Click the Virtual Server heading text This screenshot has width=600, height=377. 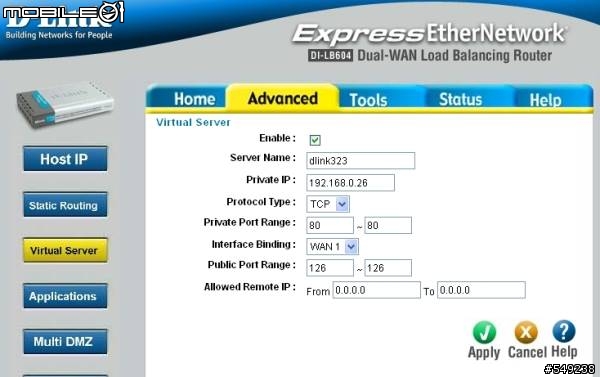click(193, 122)
